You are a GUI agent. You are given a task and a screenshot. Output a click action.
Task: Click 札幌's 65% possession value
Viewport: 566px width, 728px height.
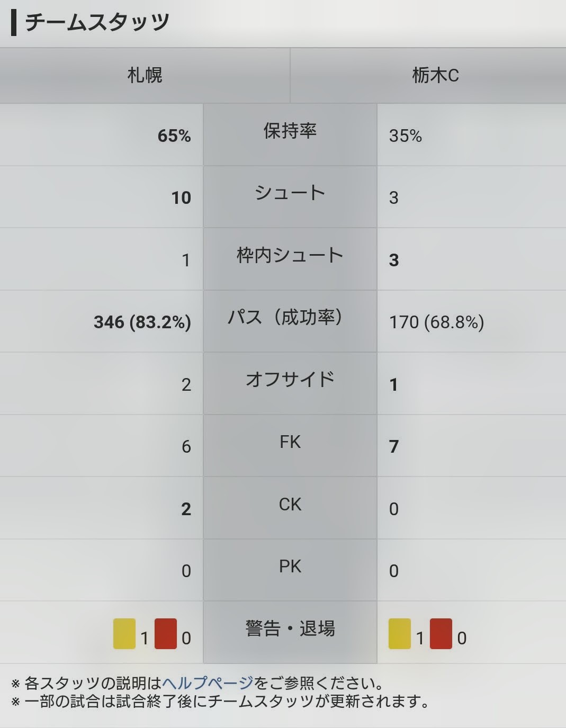[174, 136]
